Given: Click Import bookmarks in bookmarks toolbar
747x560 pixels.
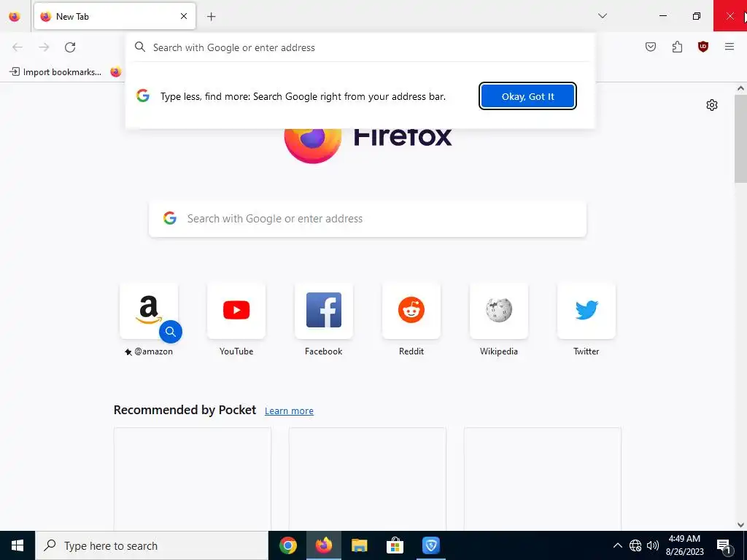Looking at the screenshot, I should [x=55, y=72].
